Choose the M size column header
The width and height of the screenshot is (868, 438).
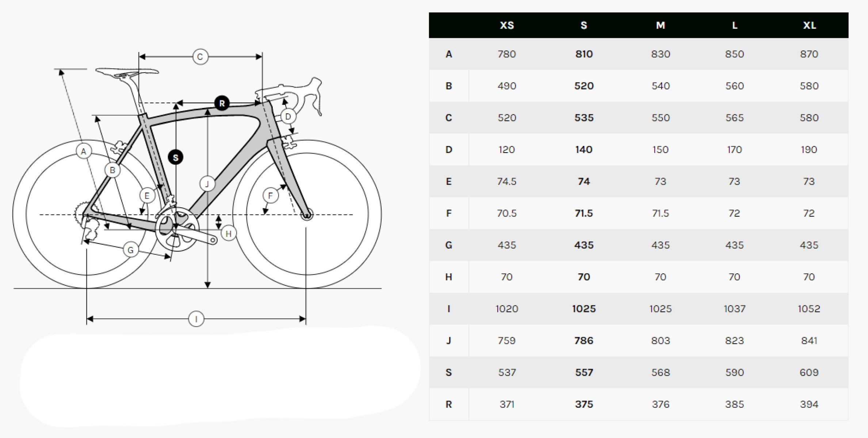pyautogui.click(x=661, y=26)
